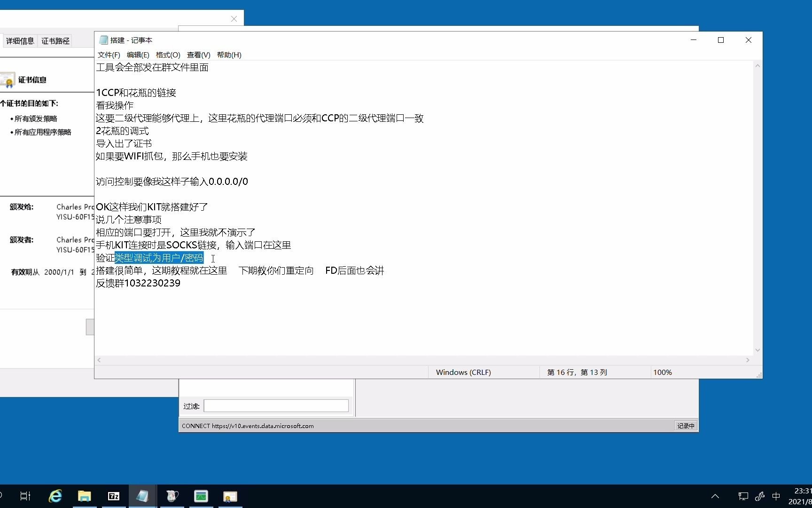Viewport: 812px width, 508px height.
Task: Click the line '相应的端口要打开，这里我就不演示了'
Action: (x=176, y=232)
